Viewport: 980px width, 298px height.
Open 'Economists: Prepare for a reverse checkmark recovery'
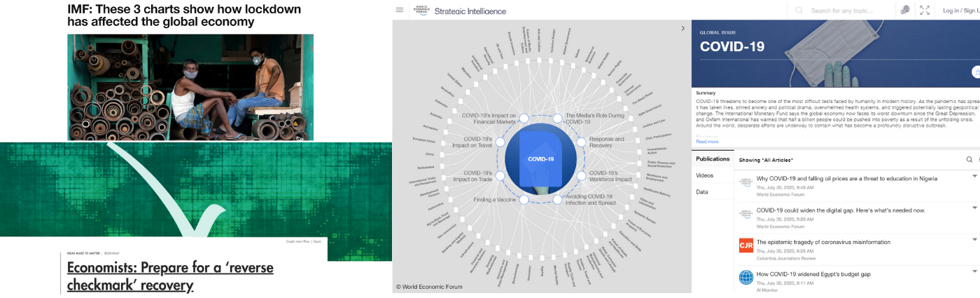pyautogui.click(x=170, y=276)
